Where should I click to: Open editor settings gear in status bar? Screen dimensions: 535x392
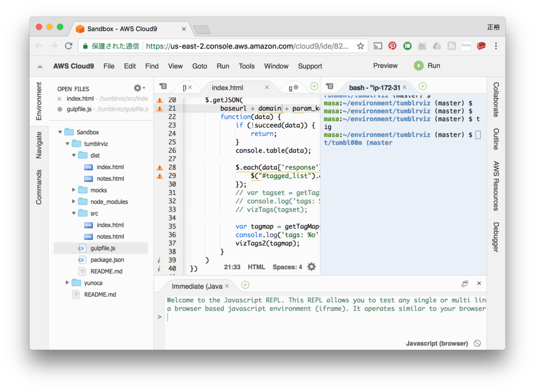pyautogui.click(x=311, y=267)
